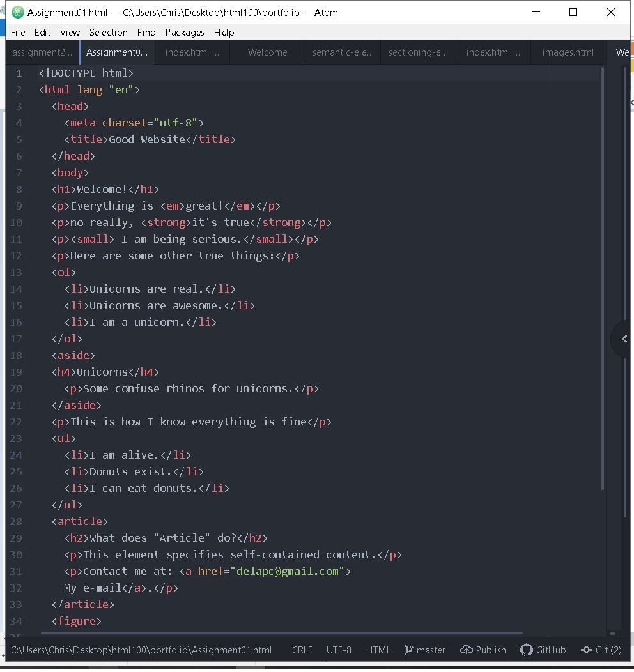The height and width of the screenshot is (672, 634).
Task: Open the View menu
Action: (x=70, y=33)
